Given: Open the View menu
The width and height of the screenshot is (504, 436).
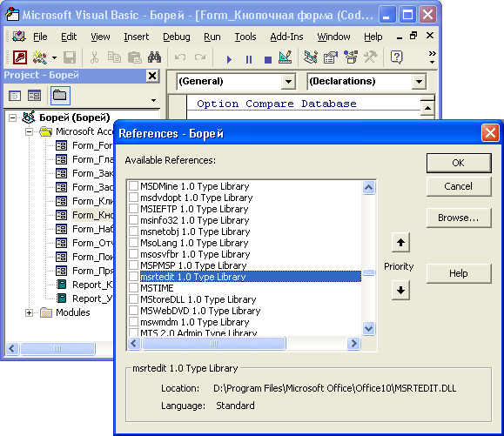Looking at the screenshot, I should 100,37.
